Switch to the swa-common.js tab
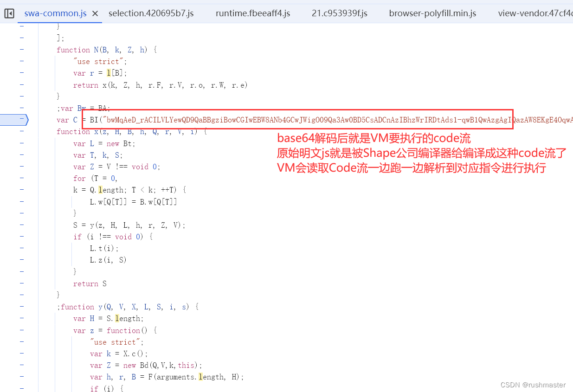This screenshot has width=573, height=392. (x=55, y=13)
